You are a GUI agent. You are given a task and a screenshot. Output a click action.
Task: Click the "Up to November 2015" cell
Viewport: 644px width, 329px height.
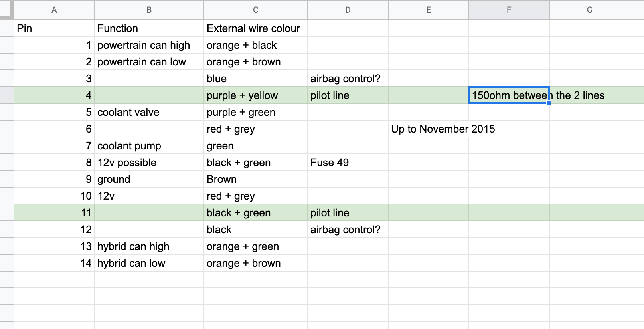coord(428,129)
